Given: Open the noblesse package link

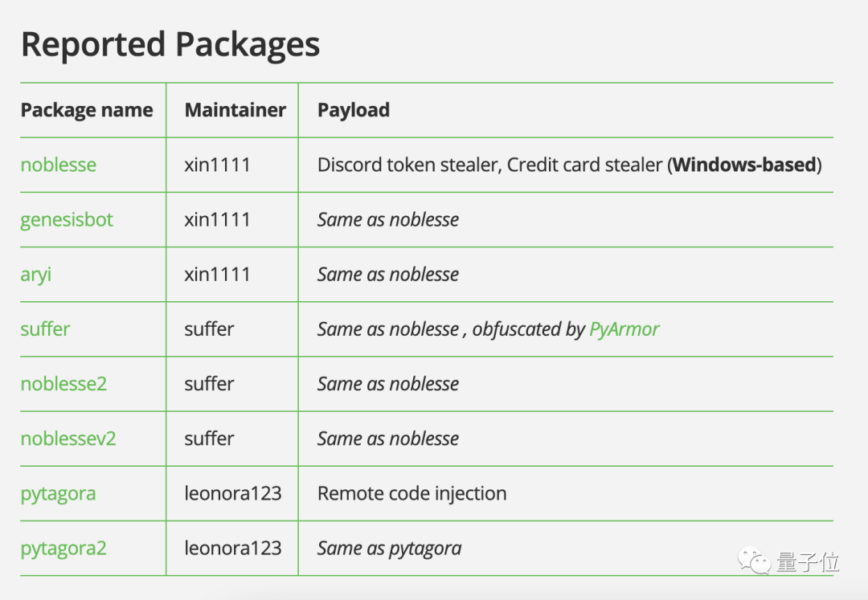Looking at the screenshot, I should [59, 165].
